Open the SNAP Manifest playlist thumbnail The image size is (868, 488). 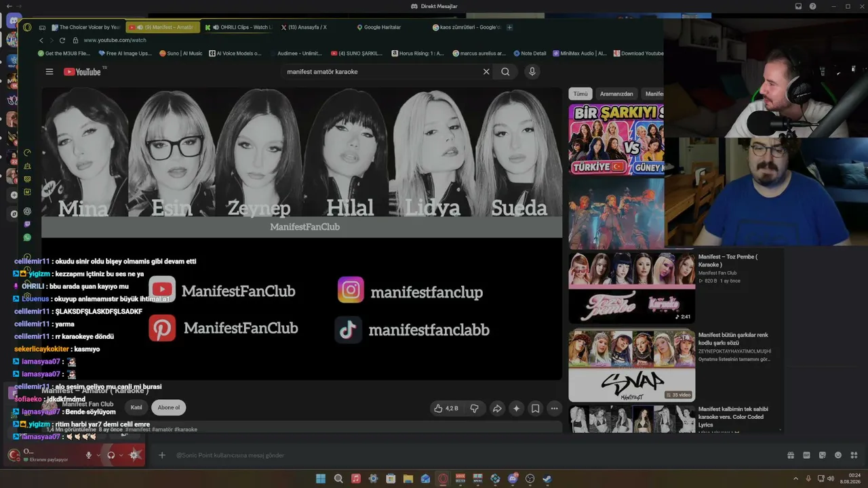[x=631, y=366]
